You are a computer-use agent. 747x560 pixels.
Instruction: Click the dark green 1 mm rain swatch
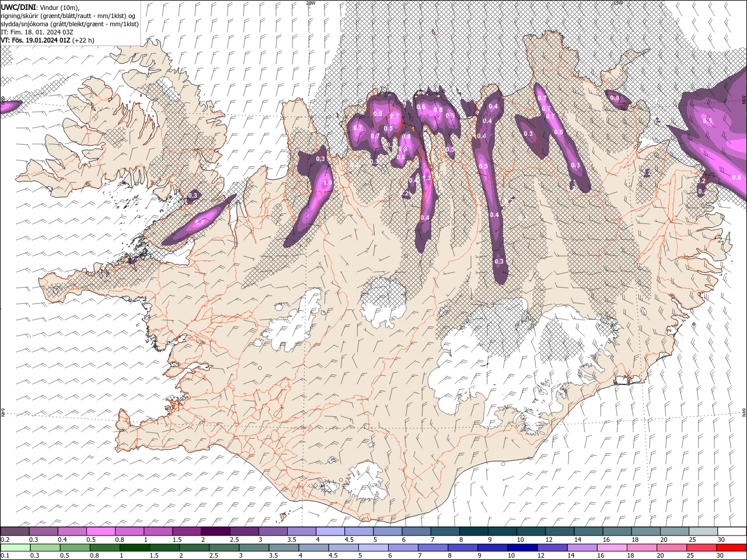coord(134,548)
